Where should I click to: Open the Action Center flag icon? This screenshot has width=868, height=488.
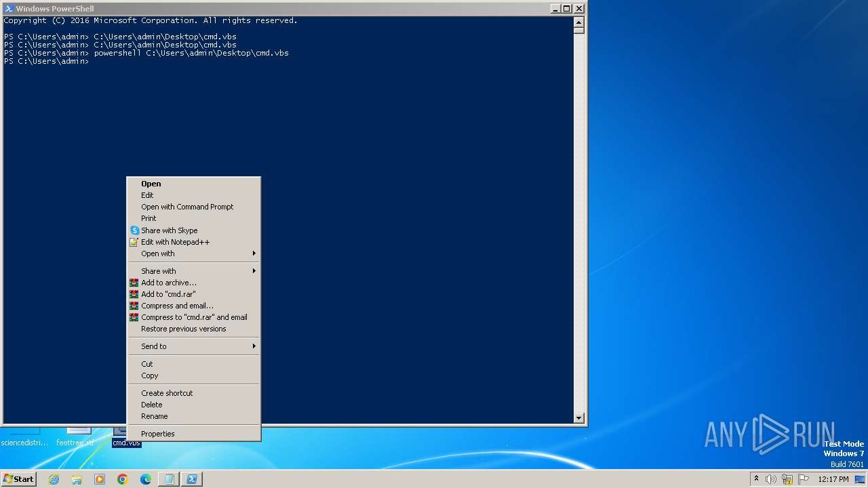coord(804,479)
